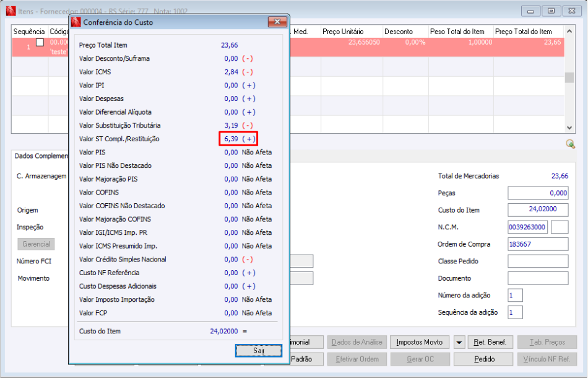Image resolution: width=588 pixels, height=378 pixels.
Task: Click into the Ordem de Compra field
Action: coord(538,244)
